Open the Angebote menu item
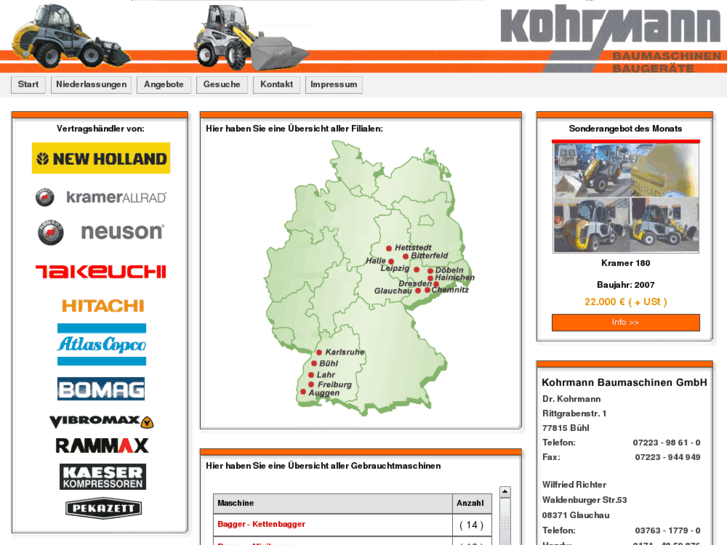 [x=164, y=84]
